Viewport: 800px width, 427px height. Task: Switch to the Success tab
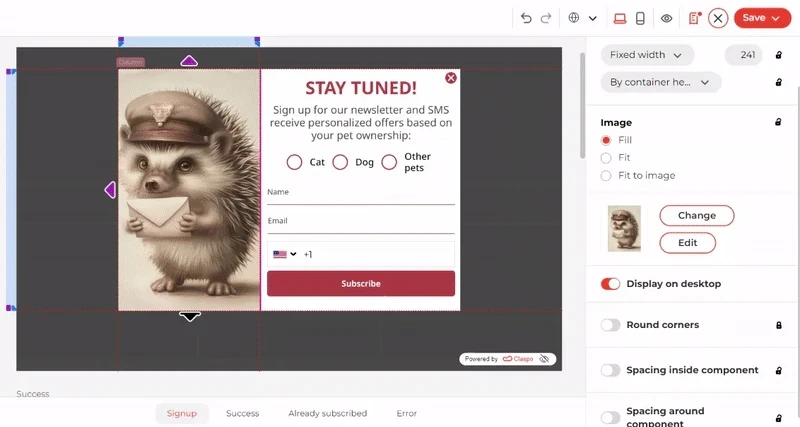point(242,413)
